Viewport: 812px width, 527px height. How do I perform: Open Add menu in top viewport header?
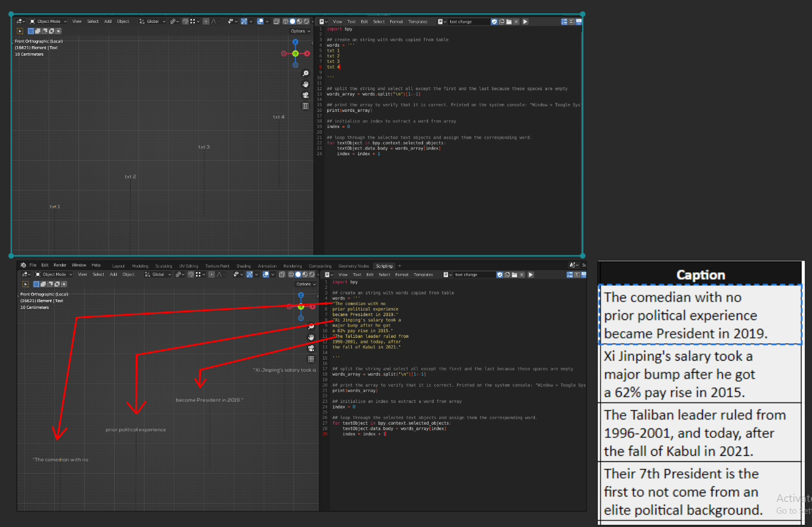108,22
